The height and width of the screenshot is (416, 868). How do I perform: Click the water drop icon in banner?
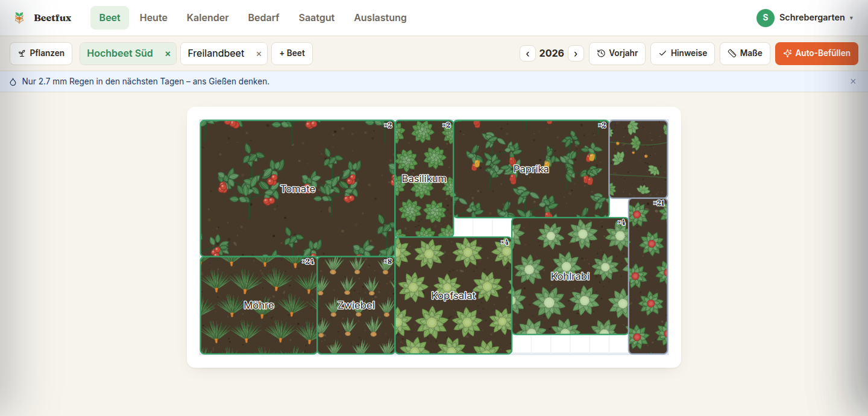(x=13, y=81)
